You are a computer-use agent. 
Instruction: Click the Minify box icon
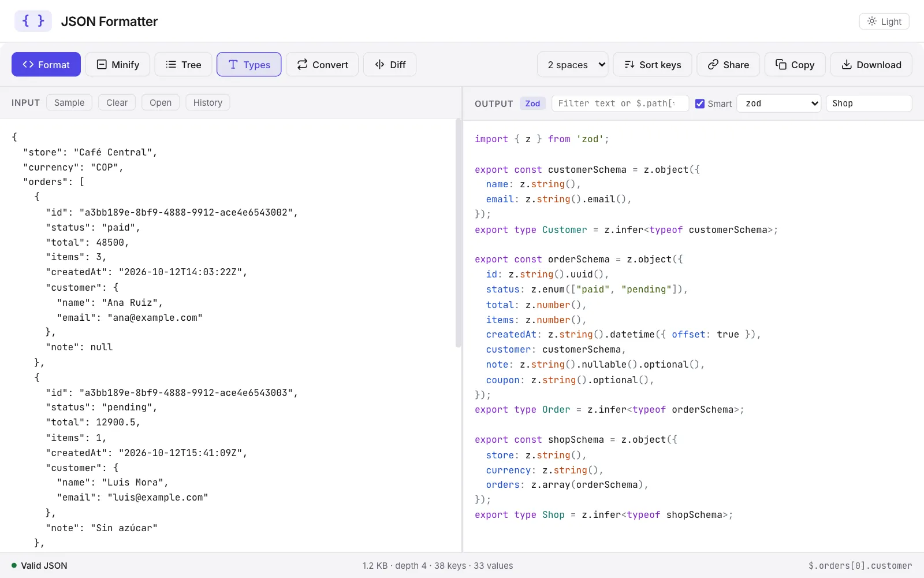pyautogui.click(x=102, y=65)
